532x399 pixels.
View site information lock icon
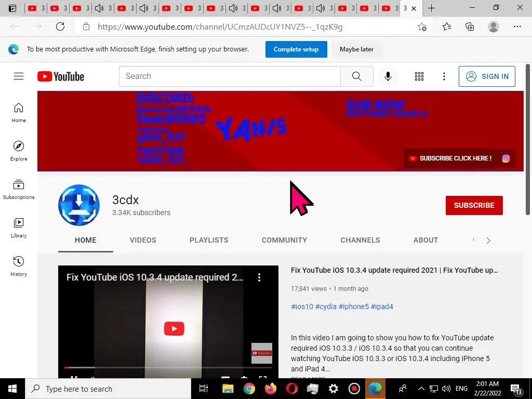point(86,26)
